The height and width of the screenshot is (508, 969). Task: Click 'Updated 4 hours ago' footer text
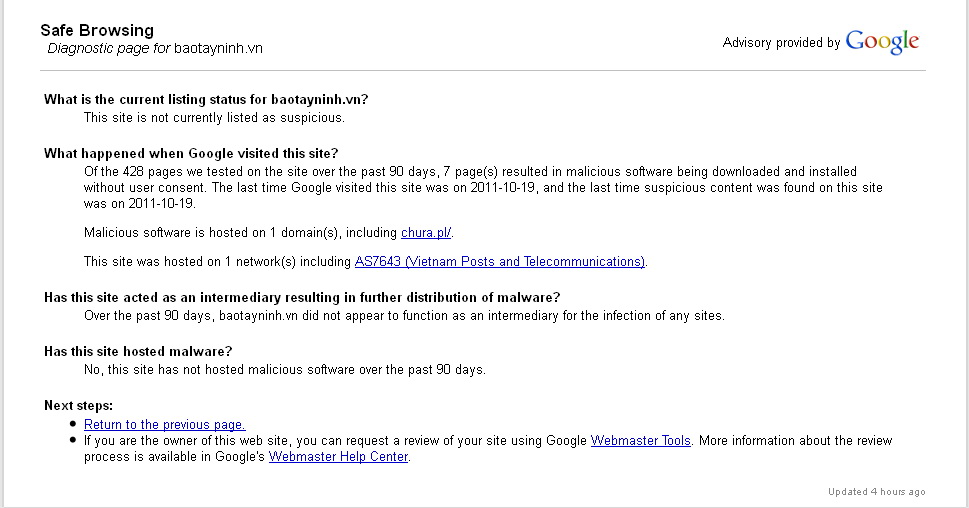pos(876,492)
